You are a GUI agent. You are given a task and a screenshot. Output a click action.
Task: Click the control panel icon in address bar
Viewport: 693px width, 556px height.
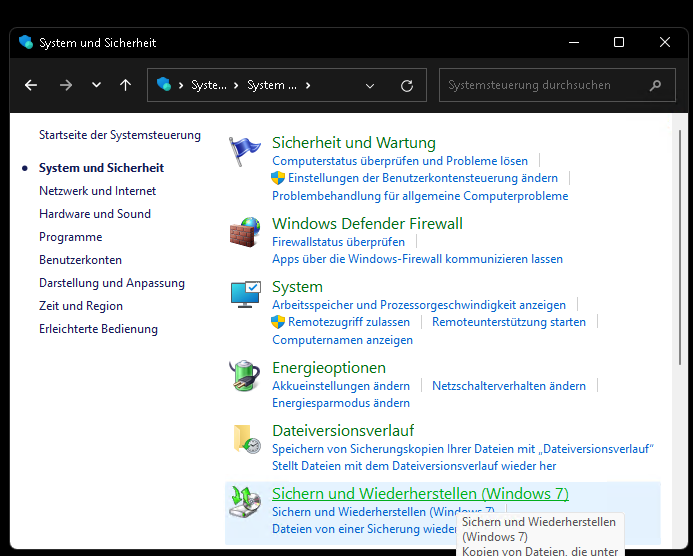(164, 84)
